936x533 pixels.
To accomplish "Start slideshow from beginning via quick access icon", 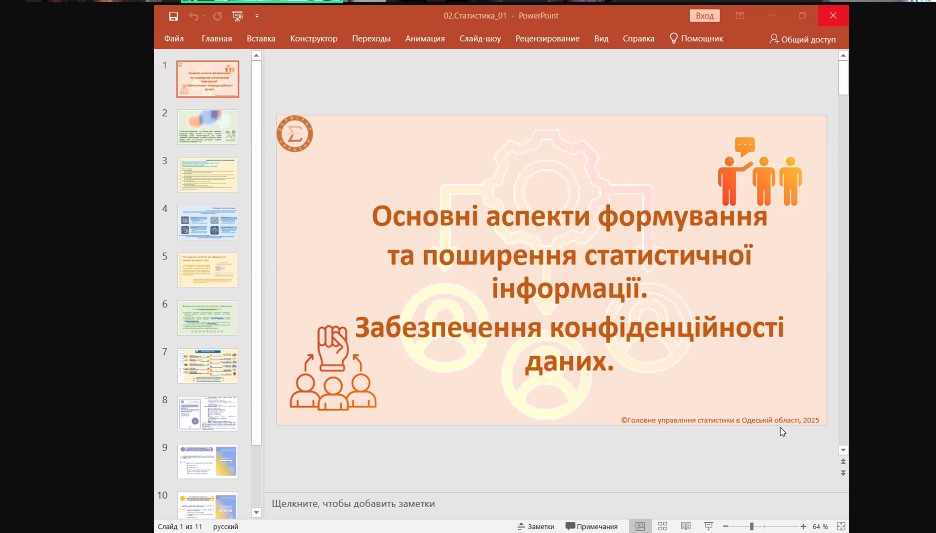I will 237,16.
